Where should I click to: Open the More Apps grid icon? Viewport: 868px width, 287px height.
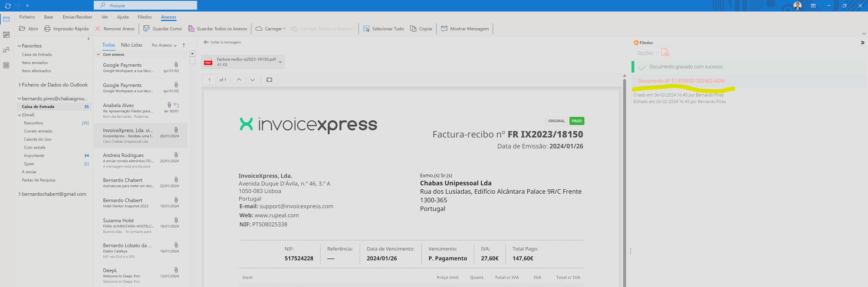click(6, 65)
